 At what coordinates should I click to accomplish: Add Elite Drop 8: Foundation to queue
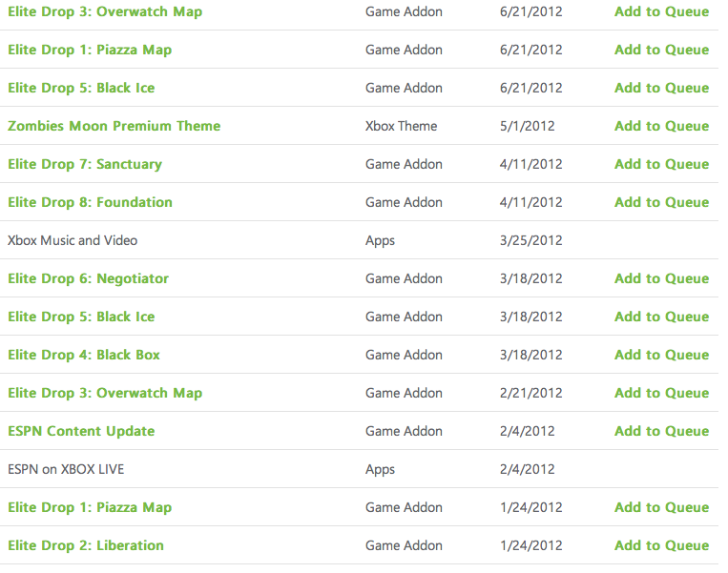click(x=661, y=202)
